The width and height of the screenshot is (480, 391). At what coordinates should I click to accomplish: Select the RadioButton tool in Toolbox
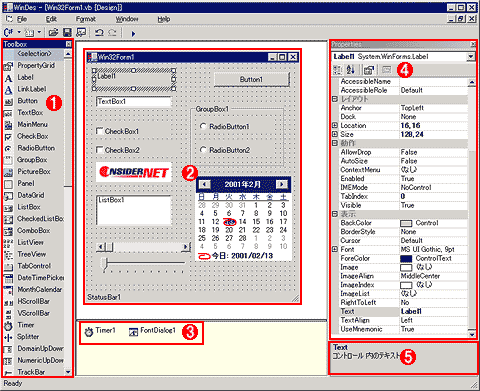(x=36, y=148)
